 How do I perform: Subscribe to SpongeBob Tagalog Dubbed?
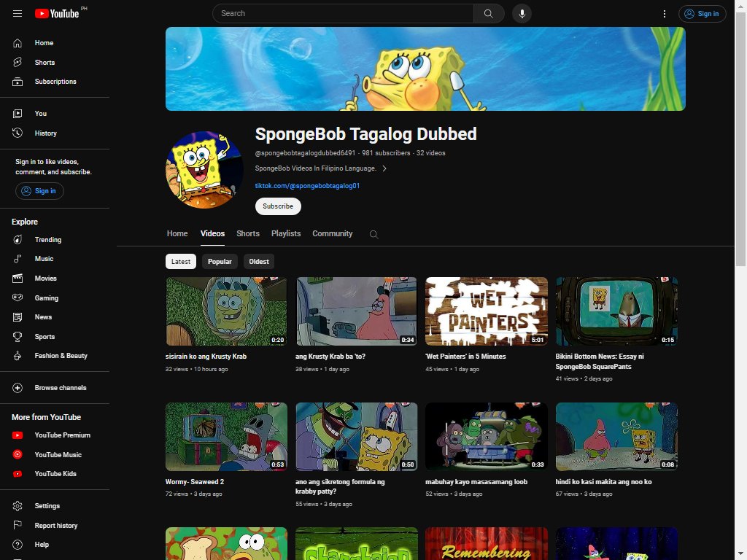[x=278, y=206]
